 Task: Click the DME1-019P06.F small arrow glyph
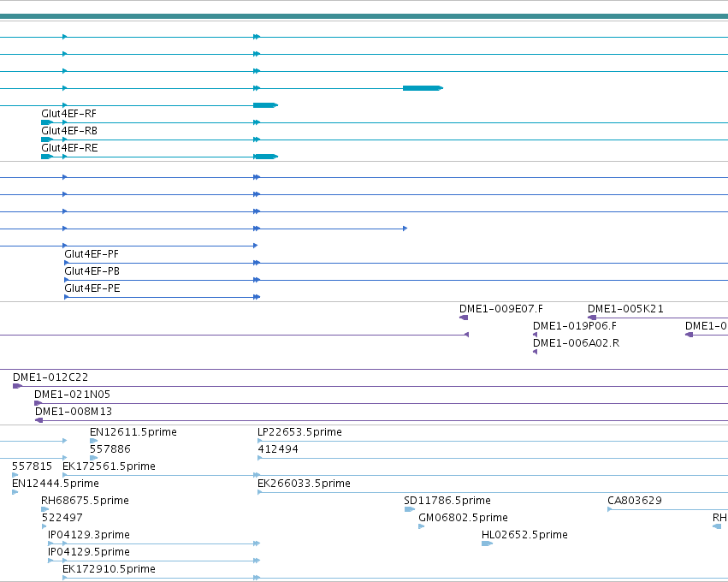click(535, 335)
